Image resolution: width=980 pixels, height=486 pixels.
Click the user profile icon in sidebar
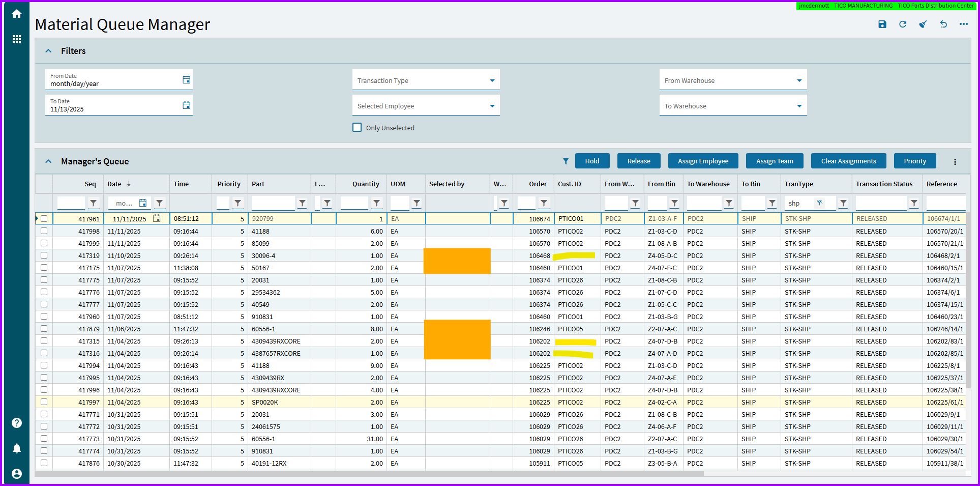point(17,474)
